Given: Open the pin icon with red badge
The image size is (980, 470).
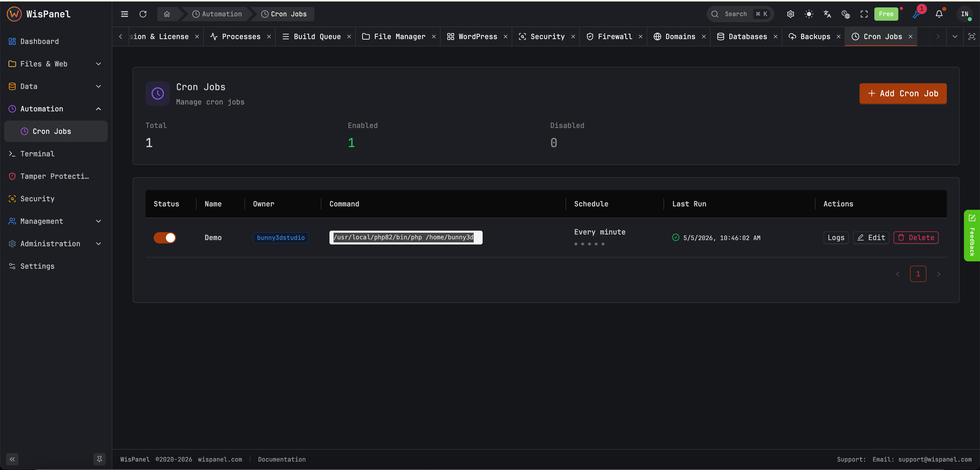Looking at the screenshot, I should (x=917, y=14).
